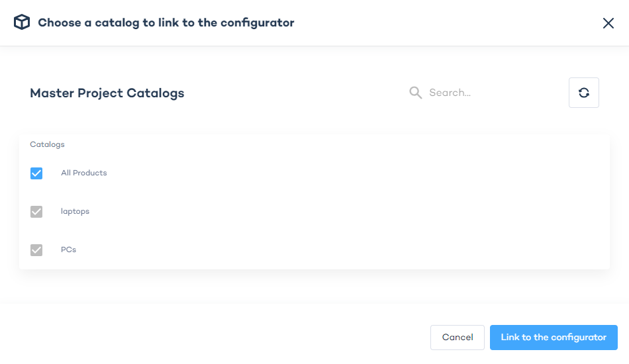Viewport: 629px width, 364px height.
Task: Focus the Search input field
Action: [x=490, y=93]
